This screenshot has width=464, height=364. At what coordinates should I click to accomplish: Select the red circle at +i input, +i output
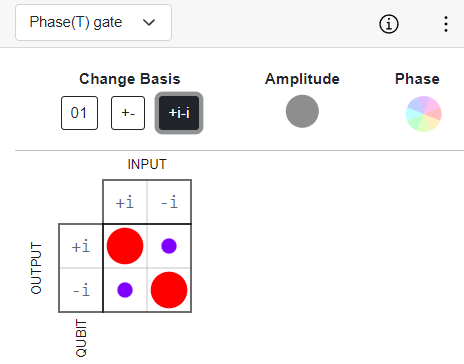point(125,246)
